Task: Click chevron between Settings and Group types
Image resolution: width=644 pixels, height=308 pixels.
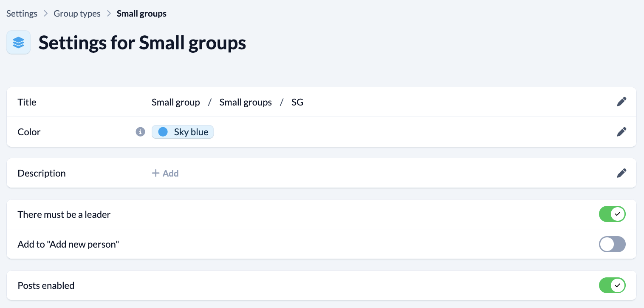Action: (46, 14)
